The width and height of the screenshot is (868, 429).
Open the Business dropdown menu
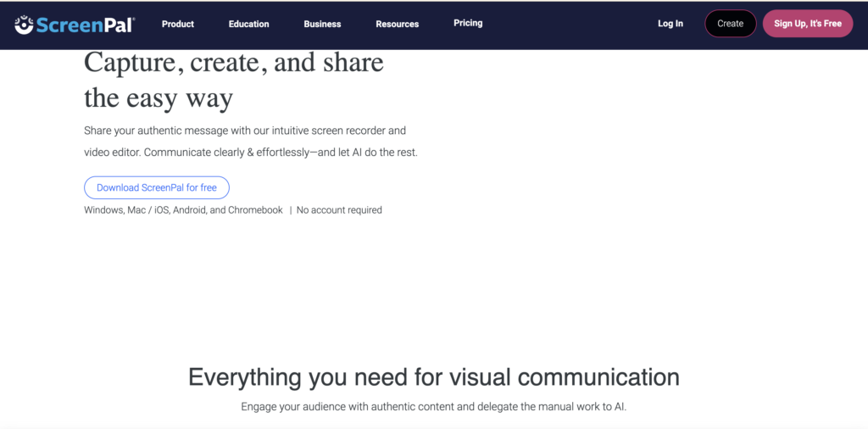click(x=322, y=24)
